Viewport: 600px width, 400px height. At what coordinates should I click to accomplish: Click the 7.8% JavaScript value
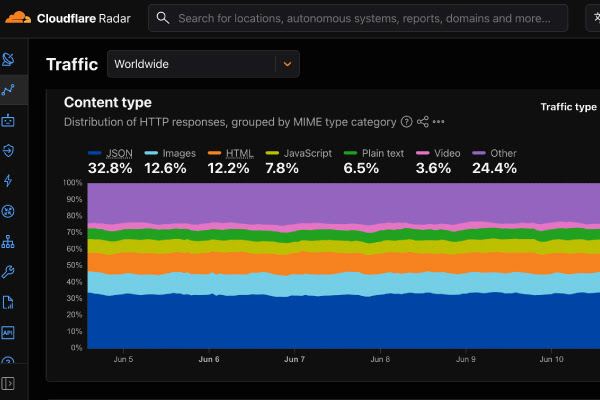coord(282,168)
